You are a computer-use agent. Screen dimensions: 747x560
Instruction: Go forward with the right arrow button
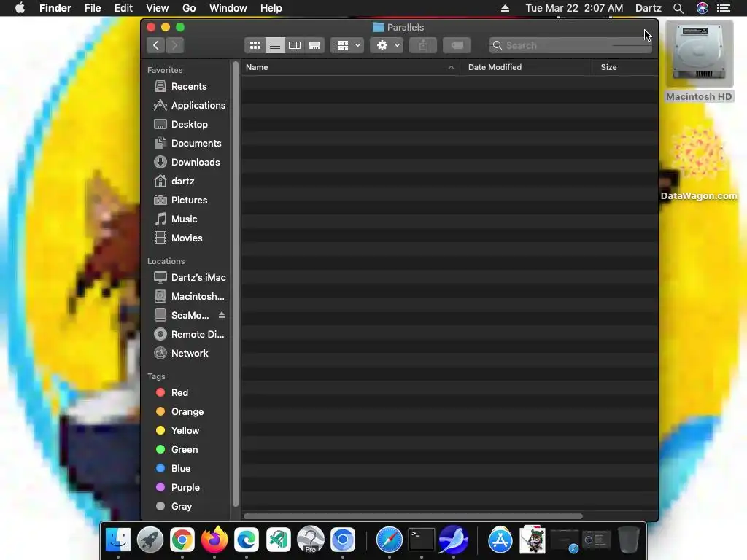point(175,45)
